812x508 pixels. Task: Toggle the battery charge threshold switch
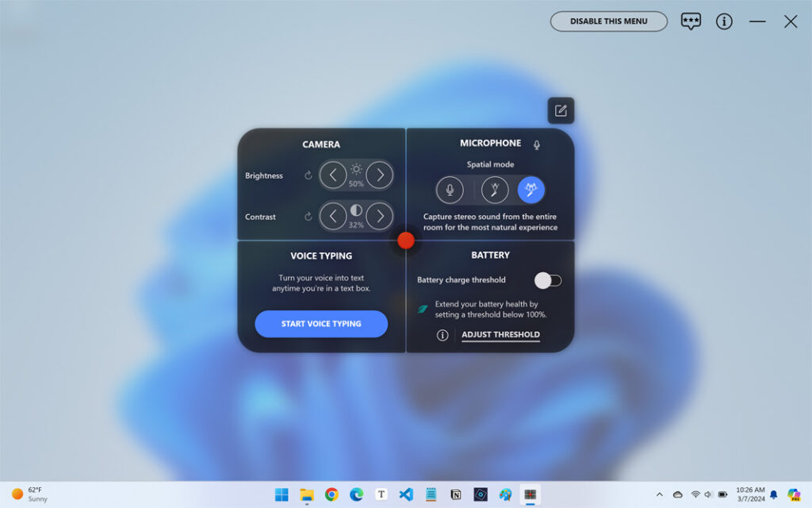pyautogui.click(x=547, y=280)
